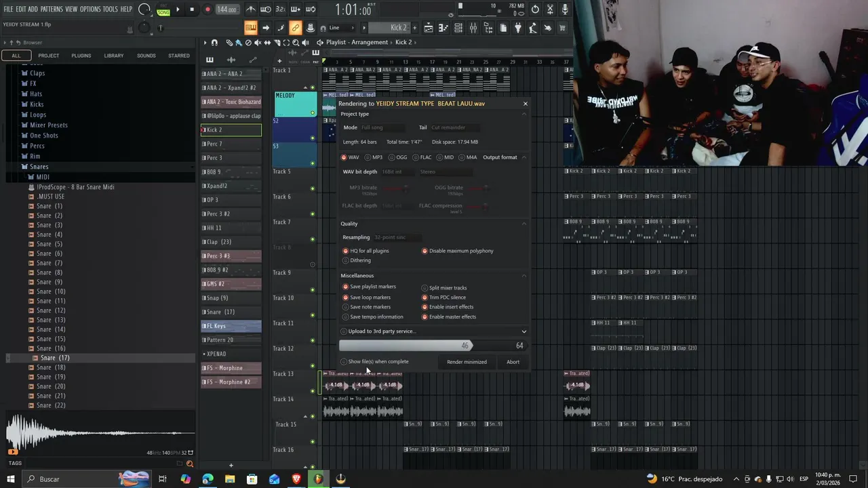868x488 pixels.
Task: Enable Show file(s) when complete
Action: 374,361
